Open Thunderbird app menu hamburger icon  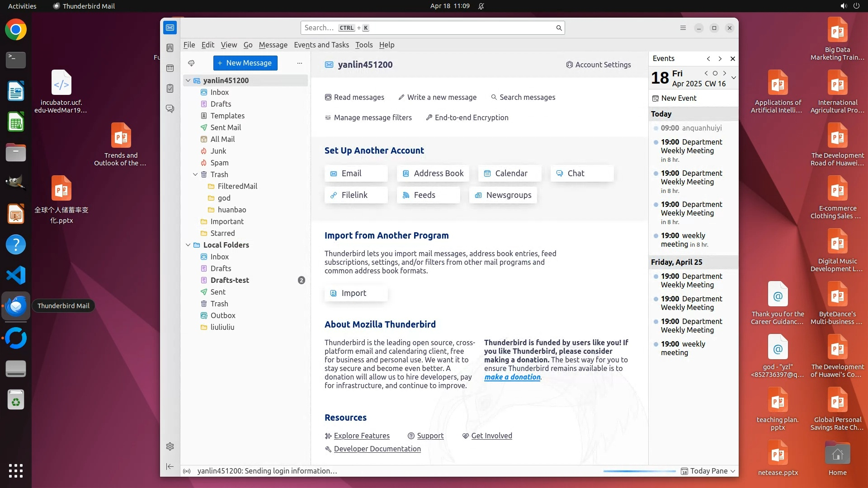pos(683,28)
